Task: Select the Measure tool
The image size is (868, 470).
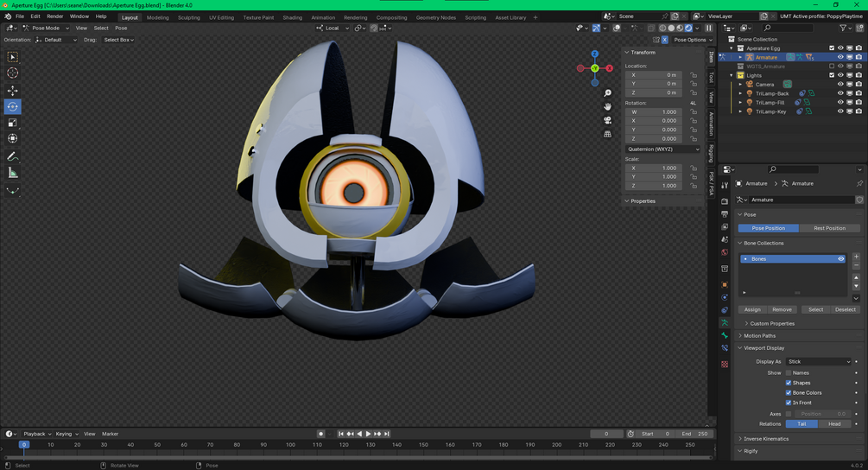Action: click(12, 174)
